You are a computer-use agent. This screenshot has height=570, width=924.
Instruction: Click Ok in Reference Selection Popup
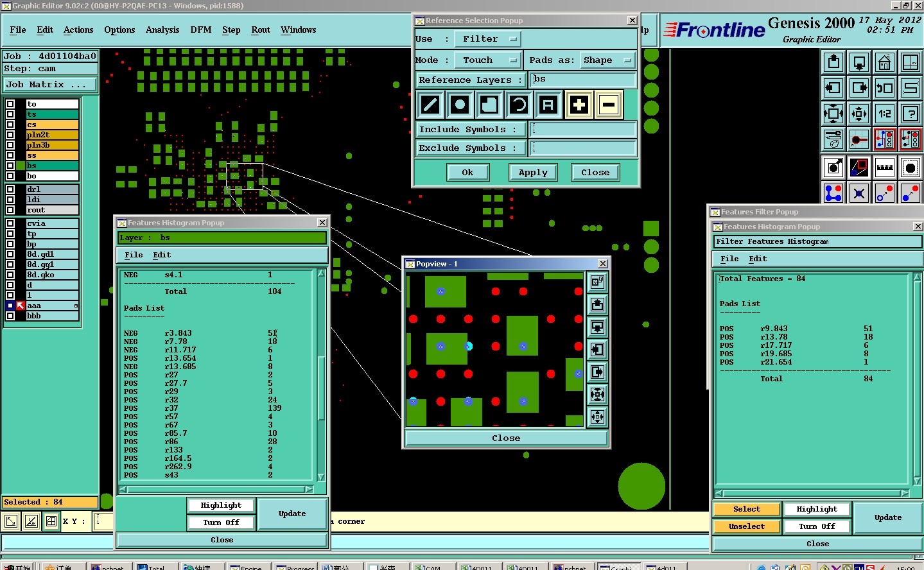(x=467, y=173)
